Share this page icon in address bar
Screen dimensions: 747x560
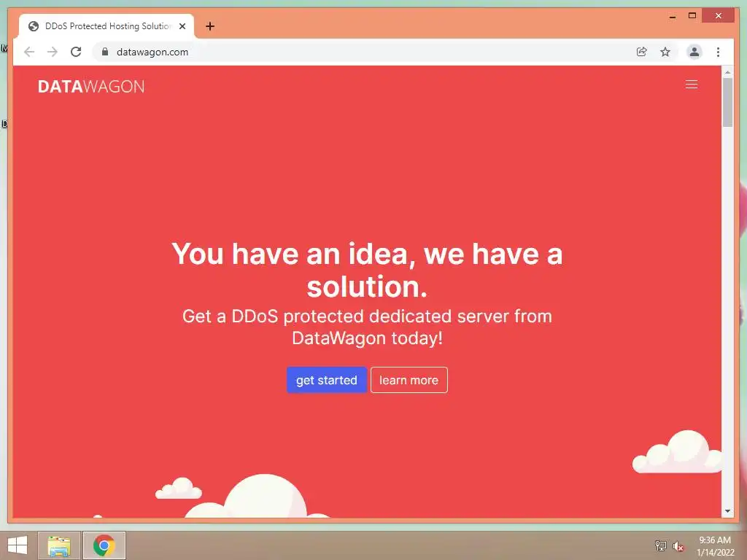[x=642, y=52]
